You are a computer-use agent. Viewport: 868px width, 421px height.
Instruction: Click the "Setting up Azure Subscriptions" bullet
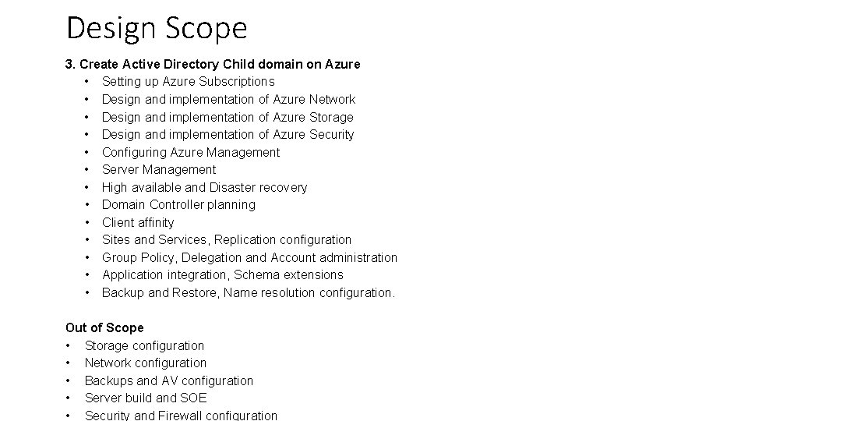click(x=188, y=81)
